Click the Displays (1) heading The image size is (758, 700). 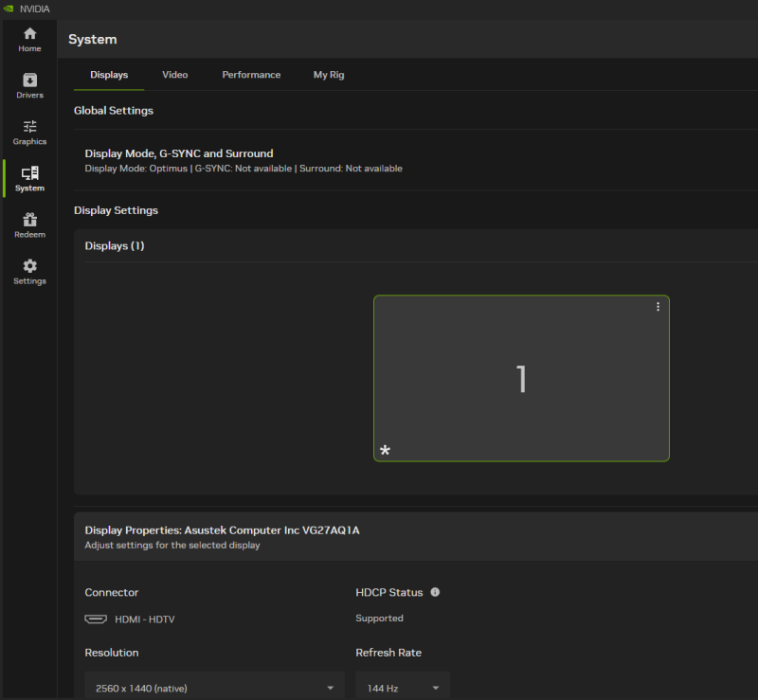[x=115, y=245]
